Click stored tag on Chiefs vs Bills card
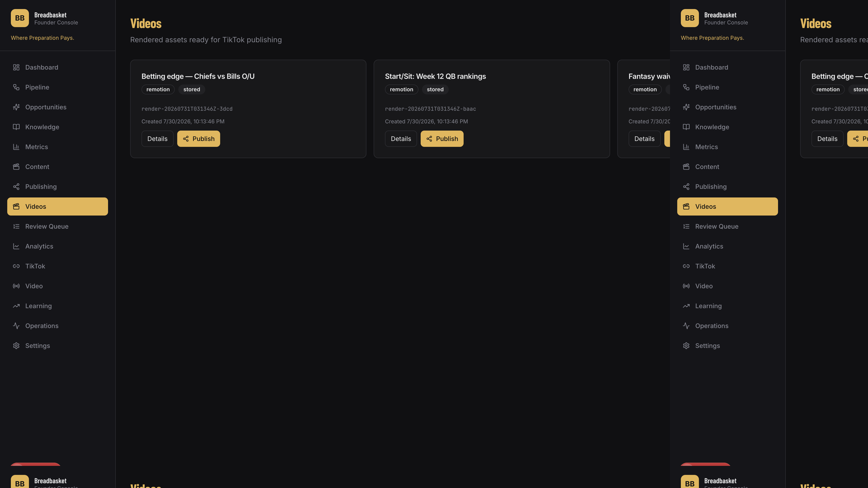The width and height of the screenshot is (868, 488). [x=192, y=89]
